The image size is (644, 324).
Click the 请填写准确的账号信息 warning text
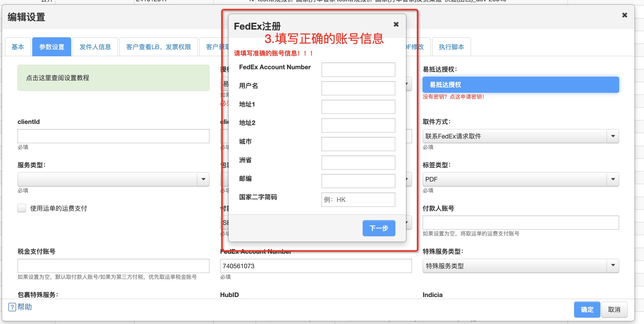pos(273,53)
